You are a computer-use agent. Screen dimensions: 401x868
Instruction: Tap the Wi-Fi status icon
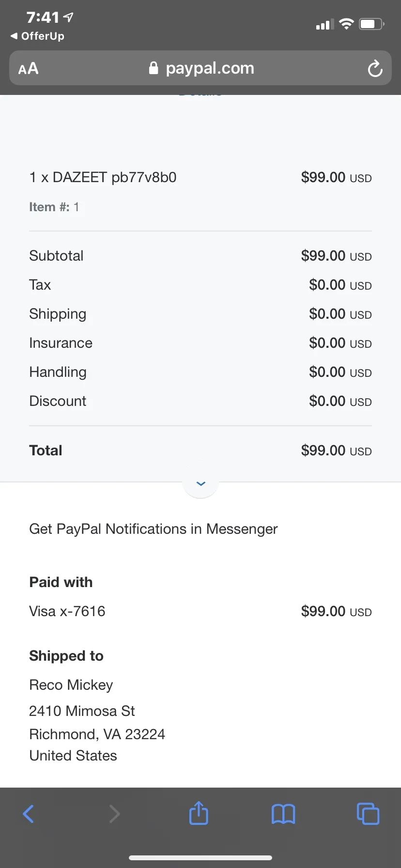pos(346,24)
